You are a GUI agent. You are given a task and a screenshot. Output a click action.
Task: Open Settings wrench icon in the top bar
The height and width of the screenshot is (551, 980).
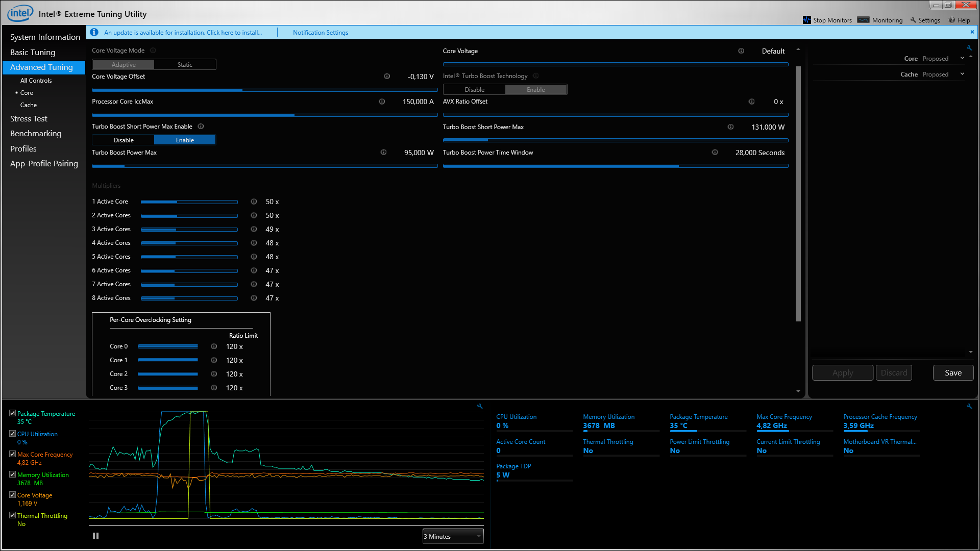pyautogui.click(x=913, y=20)
